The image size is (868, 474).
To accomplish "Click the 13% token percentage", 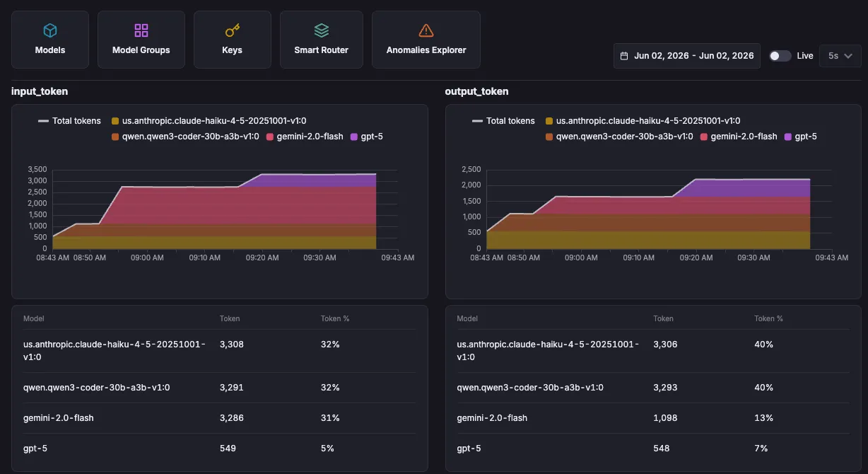I will pyautogui.click(x=764, y=418).
